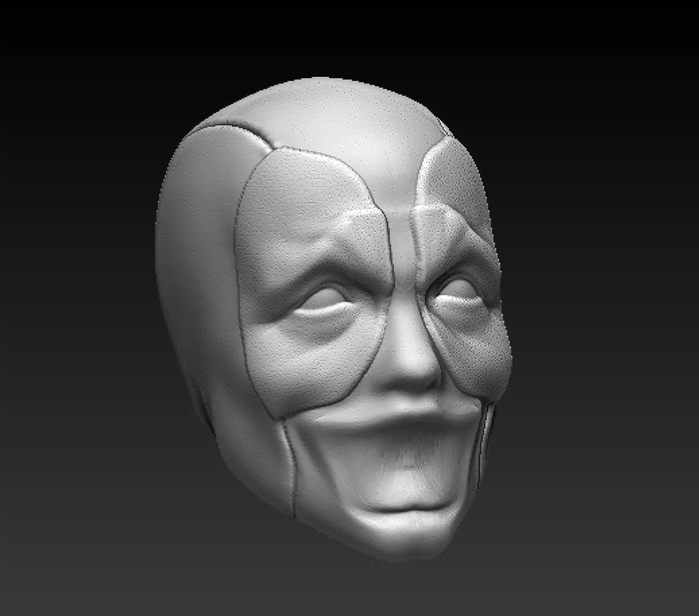Click the sculpted head model in viewport
699x616 pixels.
pos(334,319)
